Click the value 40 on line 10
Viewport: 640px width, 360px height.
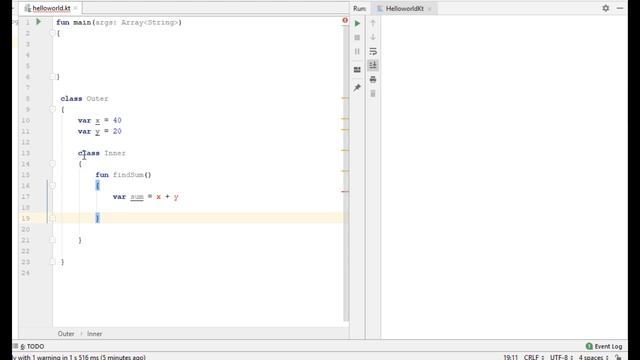117,120
